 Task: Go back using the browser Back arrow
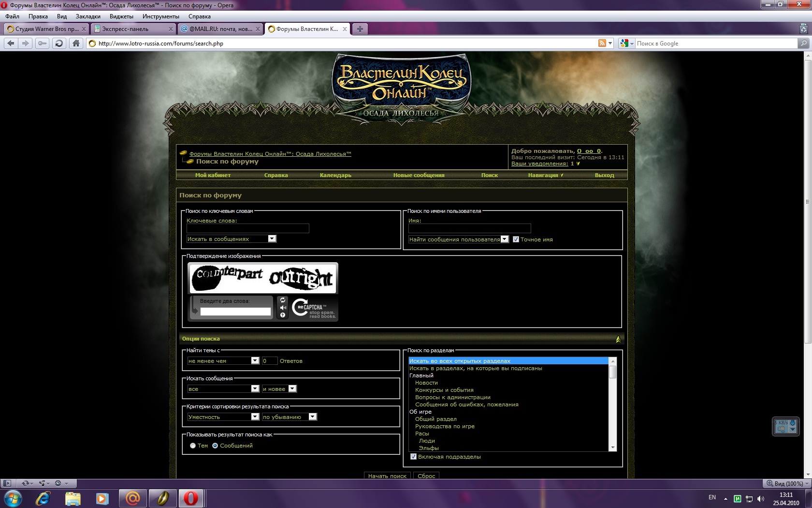tap(11, 43)
